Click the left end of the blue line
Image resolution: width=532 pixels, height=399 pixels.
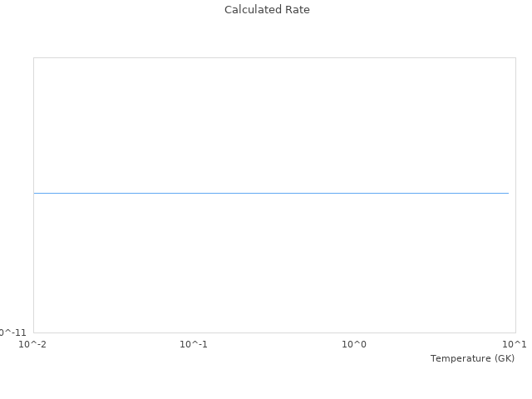click(x=35, y=193)
